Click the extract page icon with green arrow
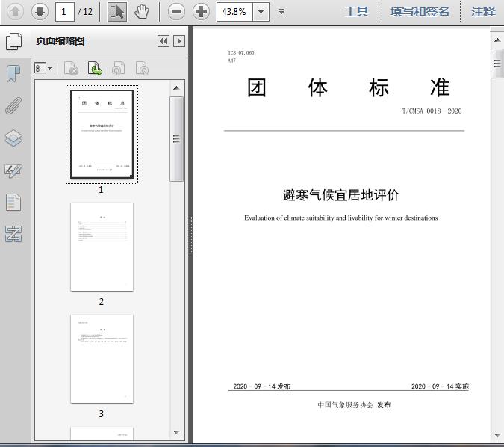504x447 pixels. 95,69
